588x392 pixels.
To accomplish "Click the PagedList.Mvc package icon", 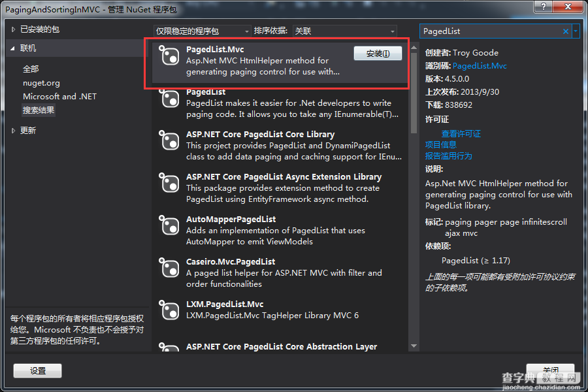I will click(x=169, y=56).
